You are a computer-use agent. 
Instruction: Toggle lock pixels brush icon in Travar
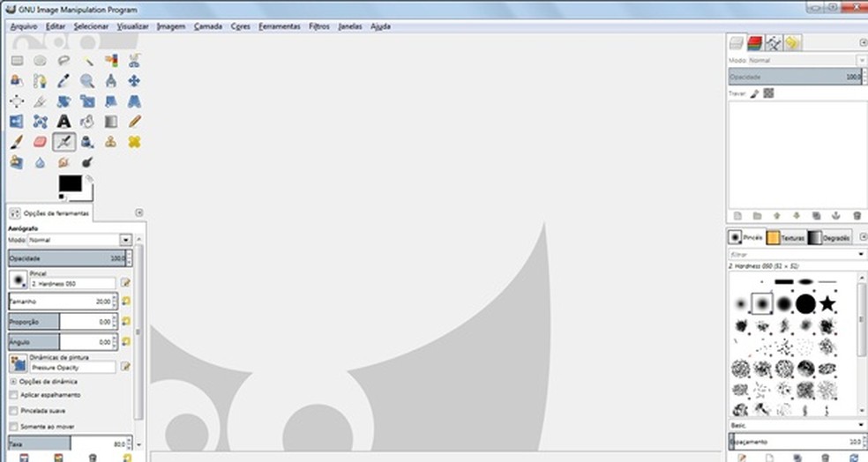[754, 93]
